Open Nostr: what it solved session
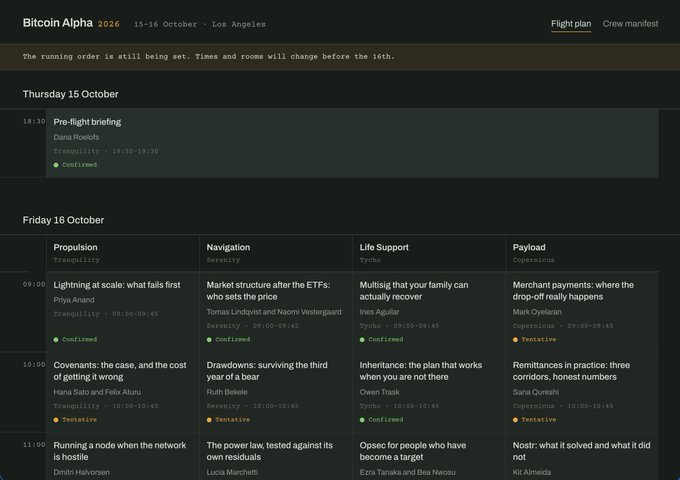The height and width of the screenshot is (480, 680). [581, 451]
